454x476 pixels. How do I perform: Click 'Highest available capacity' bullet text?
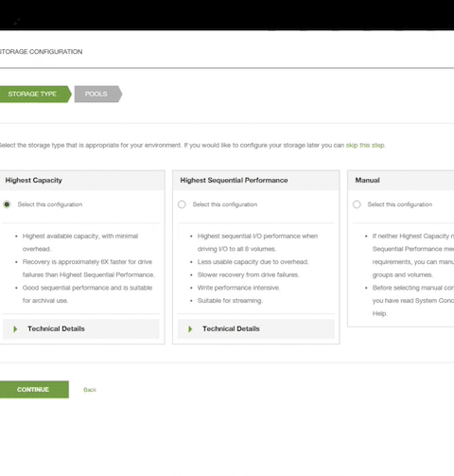pyautogui.click(x=80, y=242)
